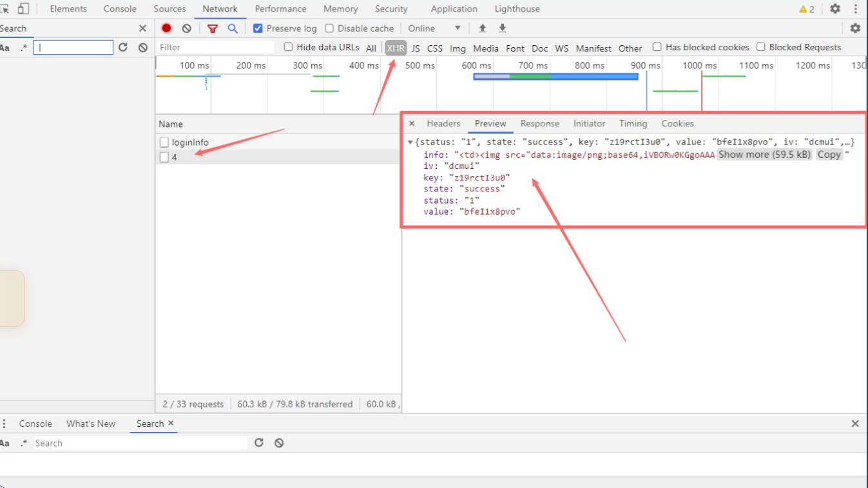Open the Application tab
Viewport: 868px width, 488px height.
[454, 9]
